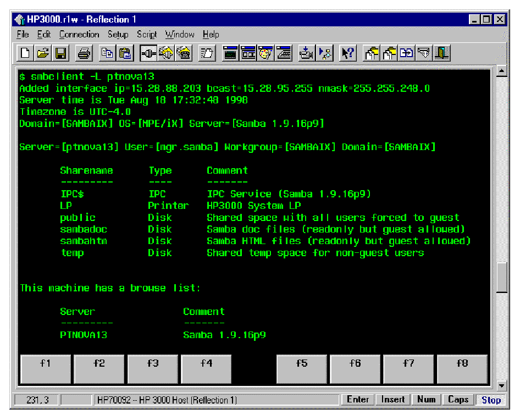520x420 pixels.
Task: Click the Reflection app icon in the title bar
Action: (20, 19)
